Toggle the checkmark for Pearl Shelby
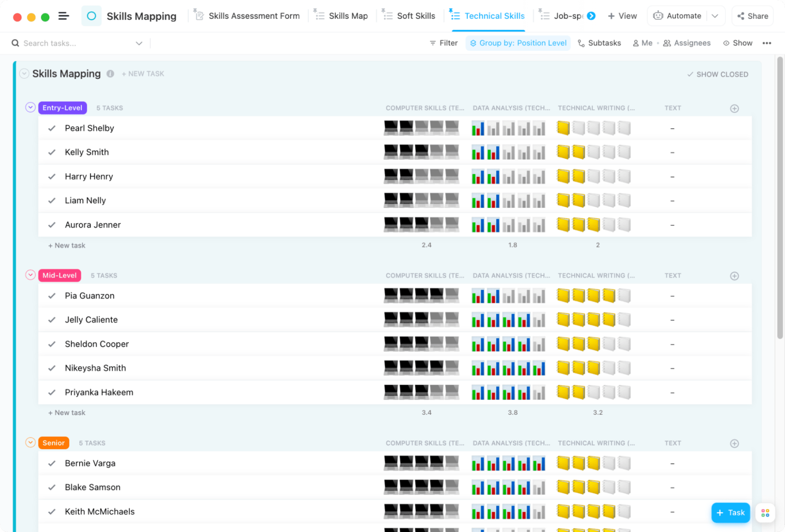The image size is (785, 532). [x=52, y=128]
